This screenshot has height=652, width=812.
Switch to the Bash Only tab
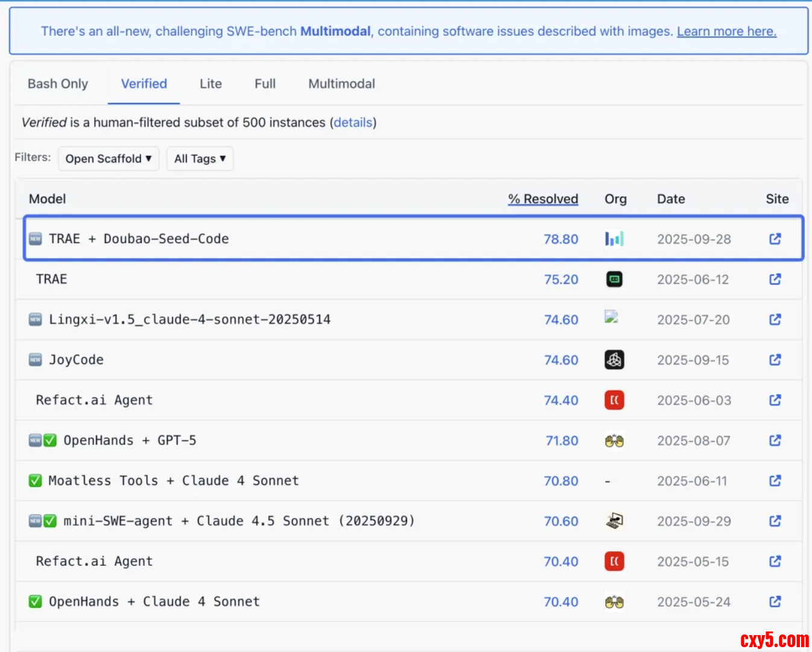[58, 84]
